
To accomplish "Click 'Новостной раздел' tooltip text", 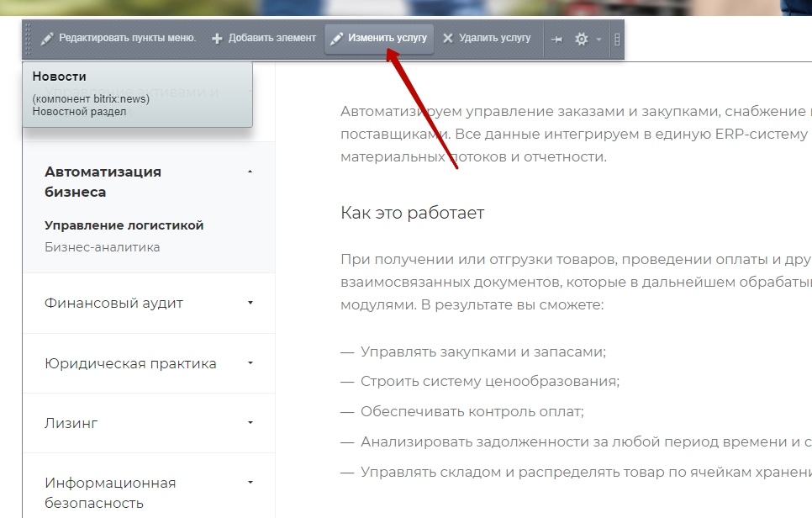I will click(x=79, y=111).
